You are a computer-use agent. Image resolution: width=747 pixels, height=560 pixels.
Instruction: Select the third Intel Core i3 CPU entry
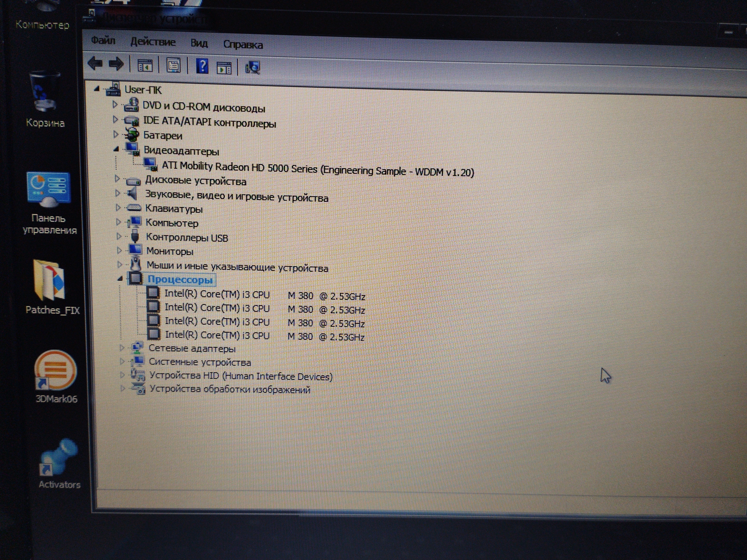click(x=265, y=322)
